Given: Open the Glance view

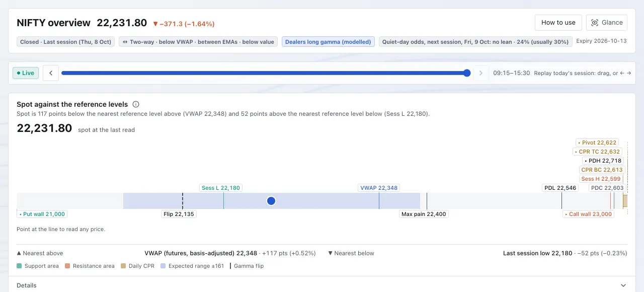Looking at the screenshot, I should 607,23.
